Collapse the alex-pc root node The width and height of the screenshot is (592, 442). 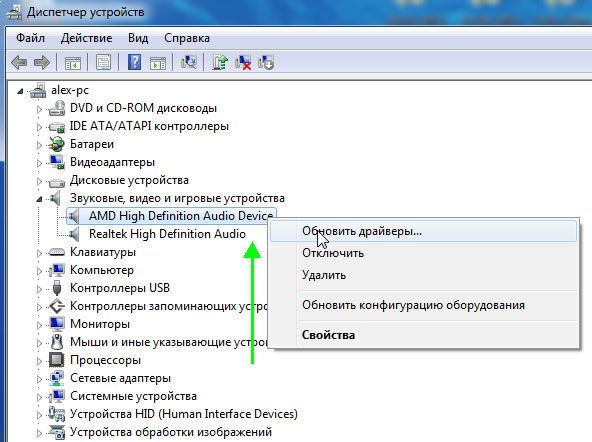click(x=20, y=91)
